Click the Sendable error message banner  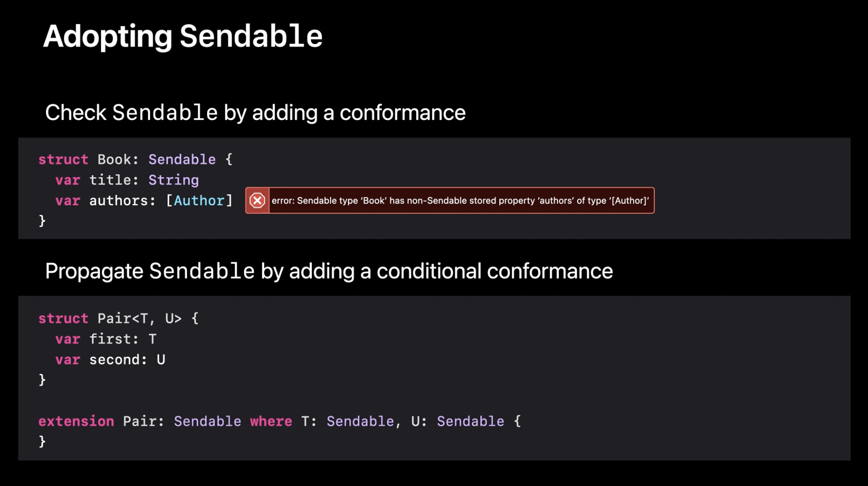(459, 200)
